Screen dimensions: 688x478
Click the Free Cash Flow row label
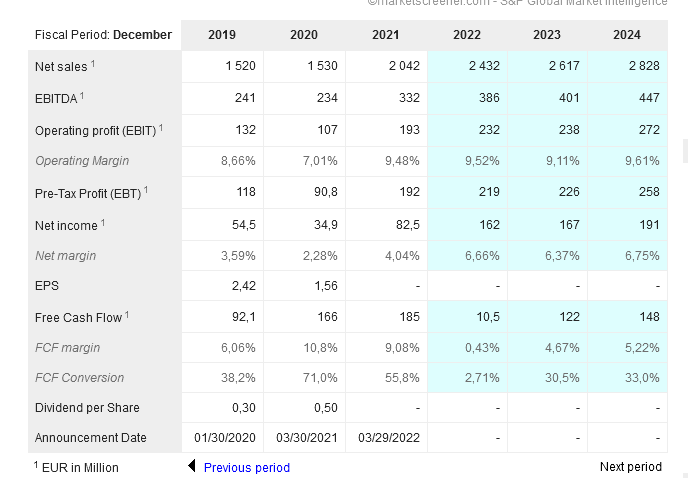pyautogui.click(x=82, y=317)
